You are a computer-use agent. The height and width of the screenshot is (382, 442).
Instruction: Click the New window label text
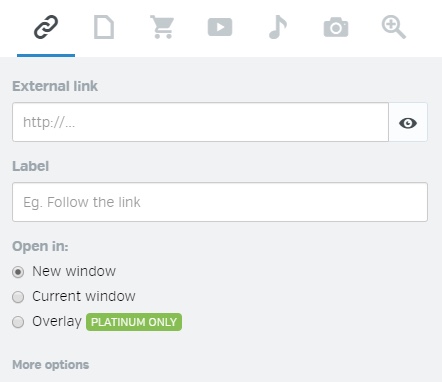(x=74, y=271)
